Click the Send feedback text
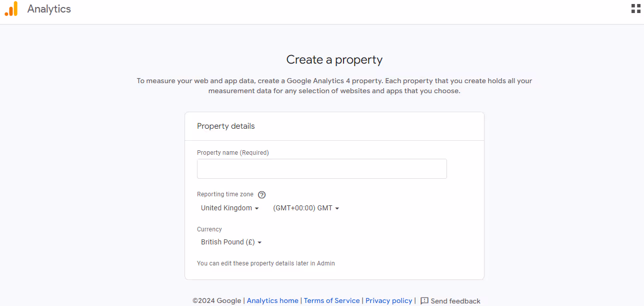This screenshot has height=306, width=644. tap(455, 301)
